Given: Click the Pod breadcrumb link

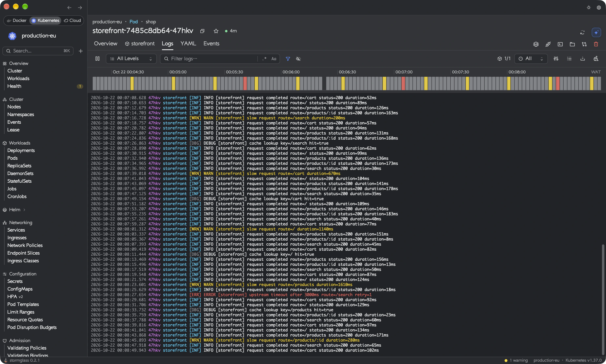Looking at the screenshot, I should pos(134,22).
